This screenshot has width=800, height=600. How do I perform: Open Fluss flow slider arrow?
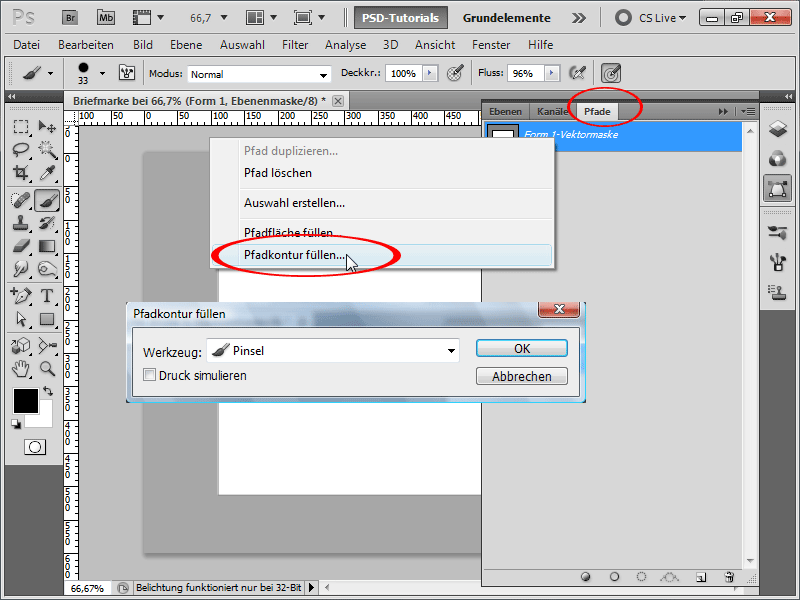coord(552,73)
